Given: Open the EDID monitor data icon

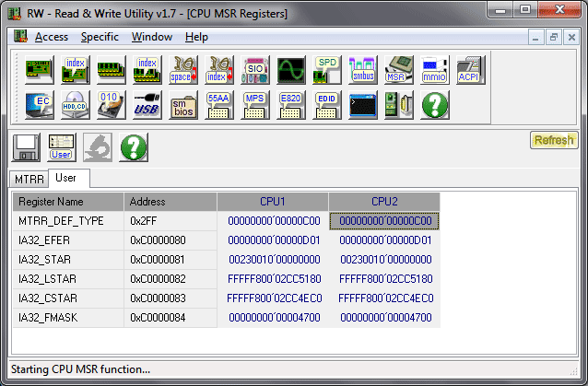Looking at the screenshot, I should tap(327, 105).
